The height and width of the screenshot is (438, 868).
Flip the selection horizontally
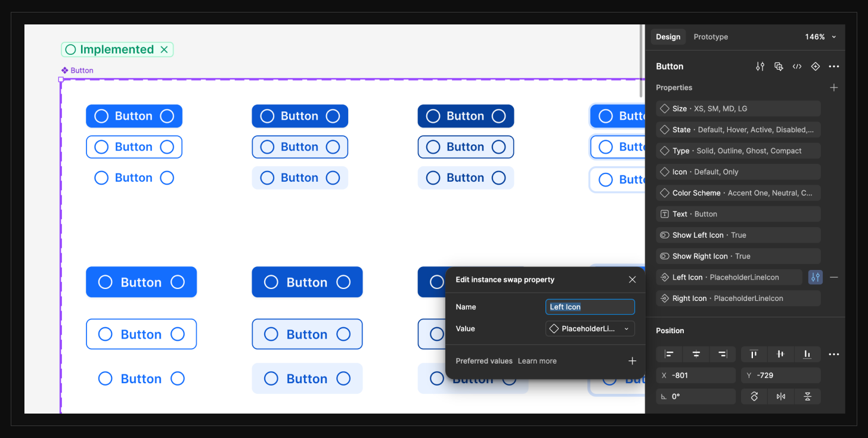780,396
